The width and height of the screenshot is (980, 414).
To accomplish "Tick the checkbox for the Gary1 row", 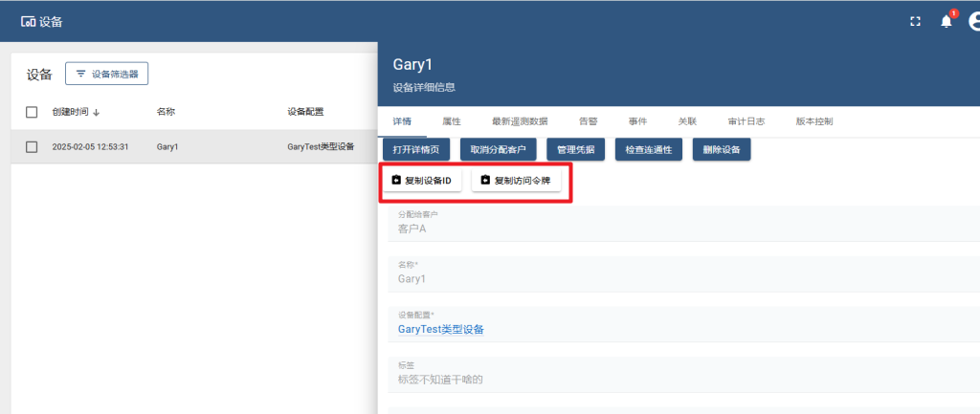I will click(32, 146).
